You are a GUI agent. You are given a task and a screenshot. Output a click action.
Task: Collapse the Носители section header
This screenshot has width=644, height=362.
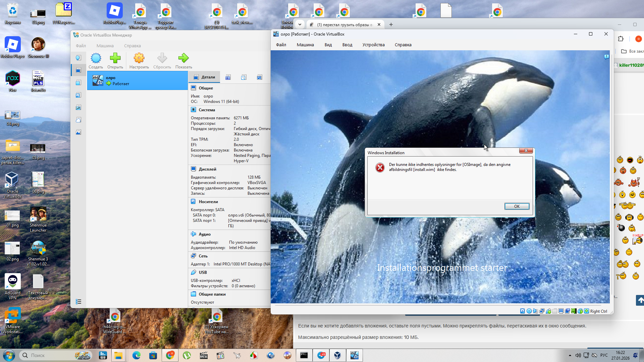pyautogui.click(x=208, y=202)
